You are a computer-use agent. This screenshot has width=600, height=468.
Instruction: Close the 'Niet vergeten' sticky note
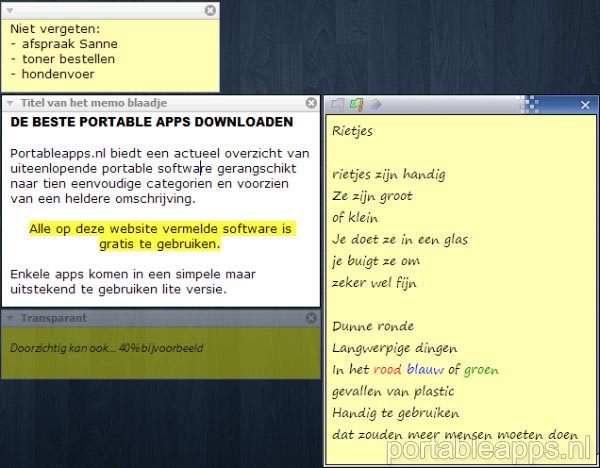(x=210, y=10)
